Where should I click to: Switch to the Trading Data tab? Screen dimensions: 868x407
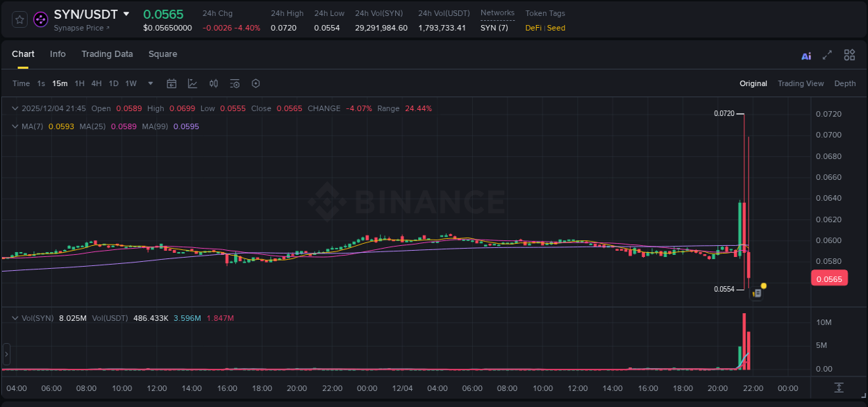107,53
